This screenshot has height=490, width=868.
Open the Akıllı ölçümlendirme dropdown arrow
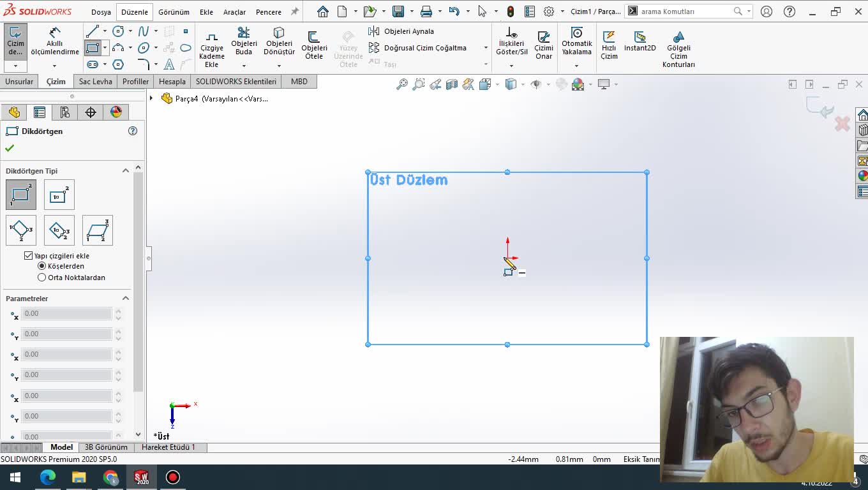54,66
